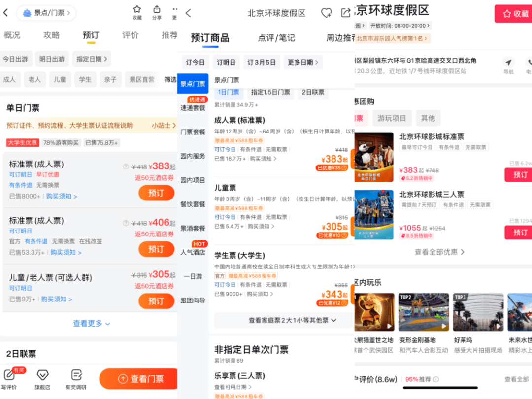Tap the heart favorite icon in the middle panel
Image resolution: width=532 pixels, height=399 pixels.
click(x=326, y=13)
